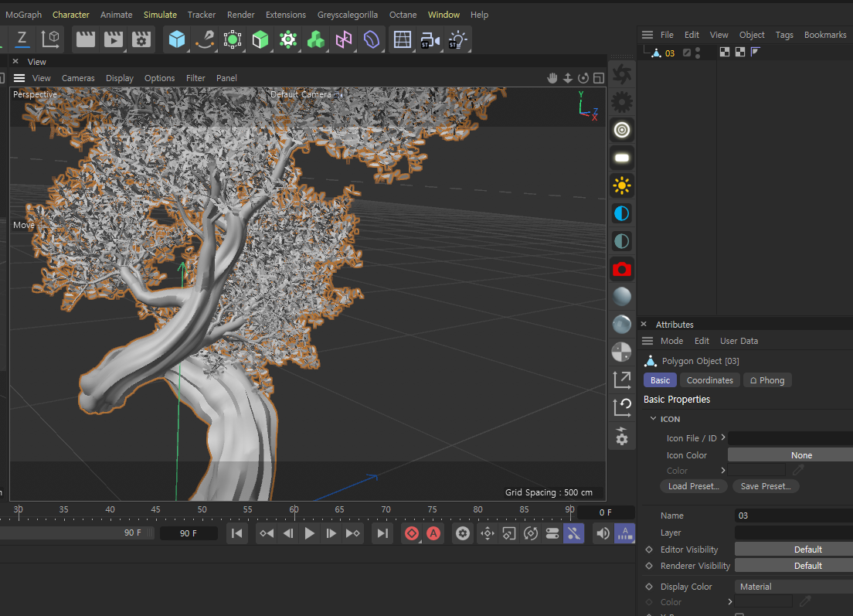853x616 pixels.
Task: Click the Load Preset button
Action: click(x=693, y=486)
